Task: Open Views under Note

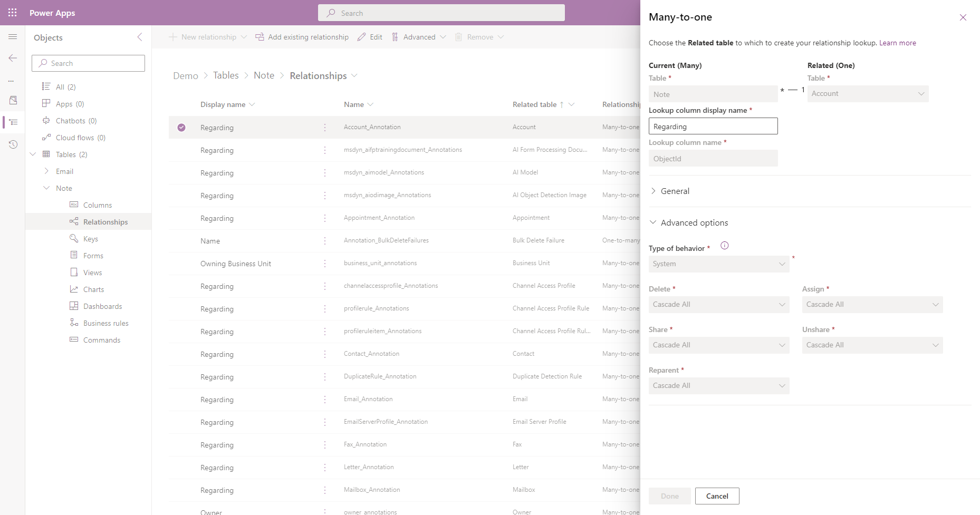Action: pos(93,273)
